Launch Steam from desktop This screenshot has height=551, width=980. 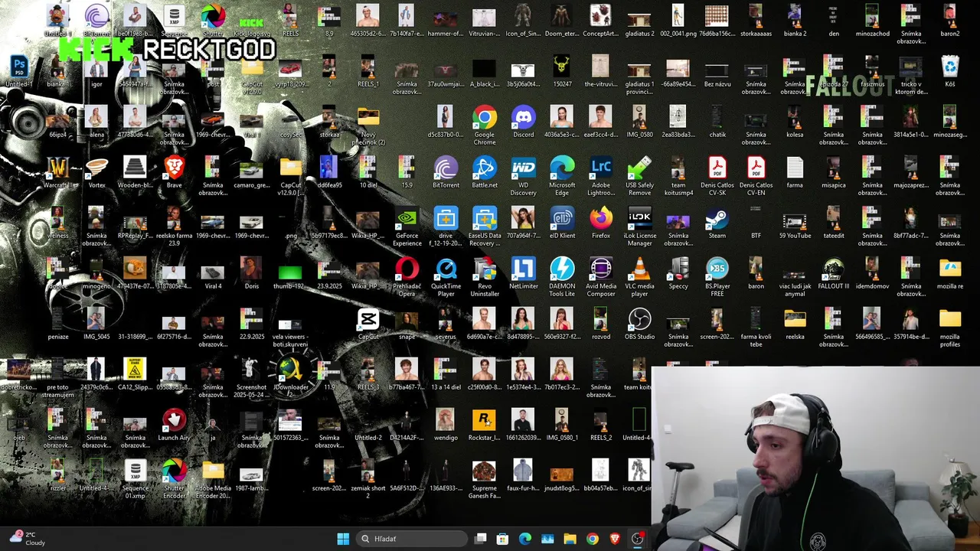tap(717, 223)
